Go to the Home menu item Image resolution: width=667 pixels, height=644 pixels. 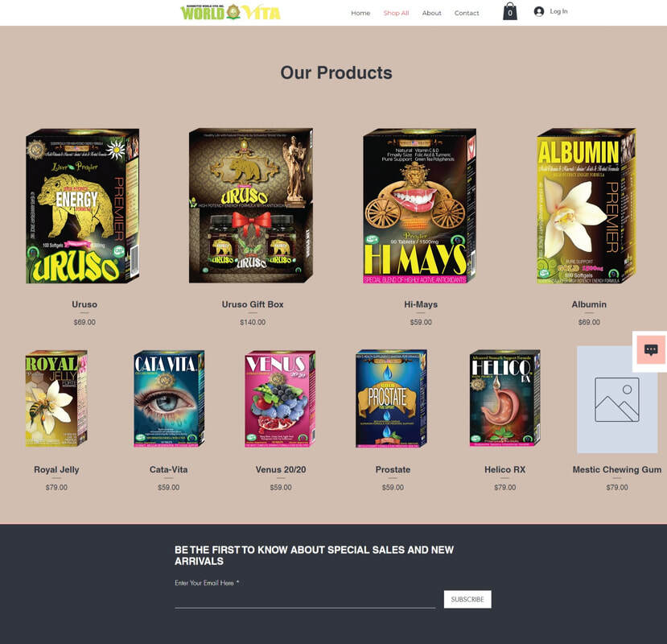pyautogui.click(x=360, y=13)
